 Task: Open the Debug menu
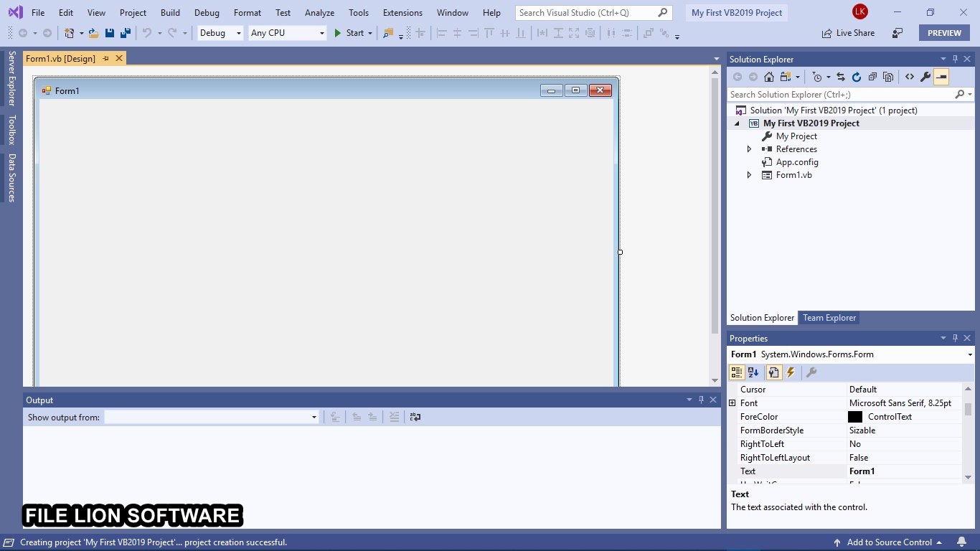[207, 12]
